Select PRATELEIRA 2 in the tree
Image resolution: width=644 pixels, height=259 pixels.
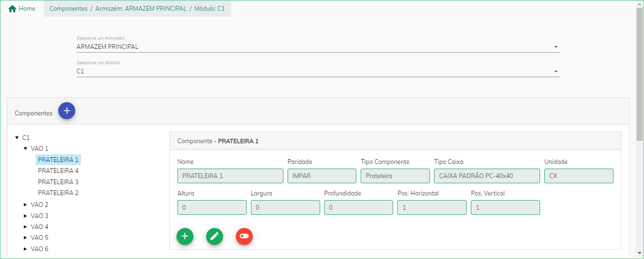(x=58, y=193)
